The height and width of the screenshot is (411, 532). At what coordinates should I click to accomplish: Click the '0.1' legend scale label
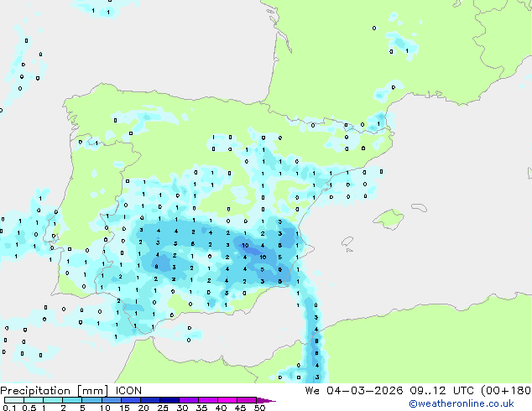[x=9, y=408]
